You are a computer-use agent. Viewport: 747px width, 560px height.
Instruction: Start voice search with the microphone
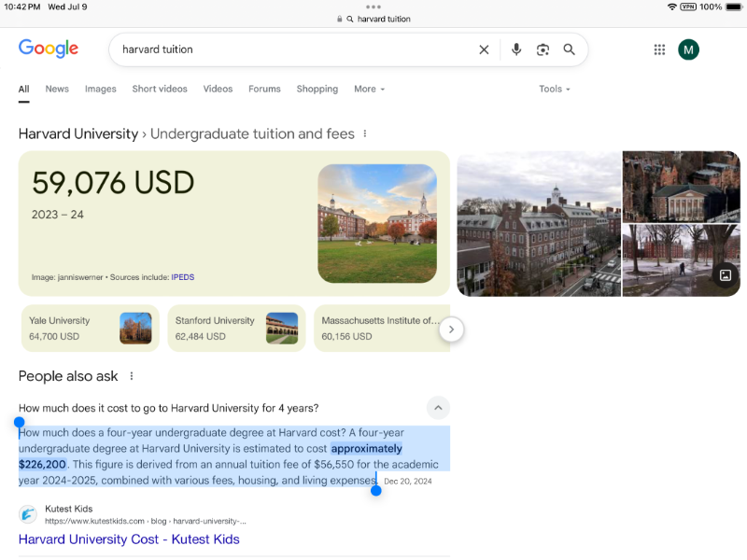[516, 49]
